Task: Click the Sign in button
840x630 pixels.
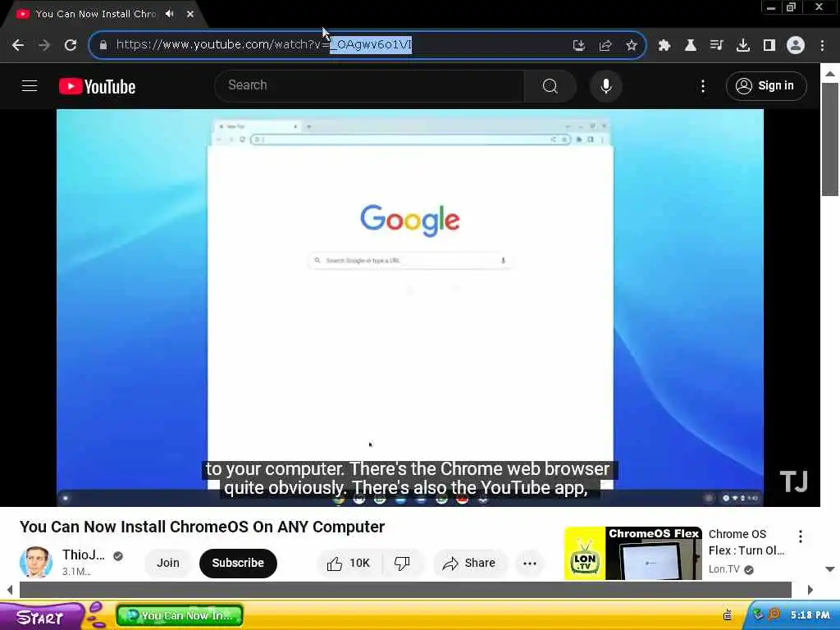Action: click(x=766, y=85)
